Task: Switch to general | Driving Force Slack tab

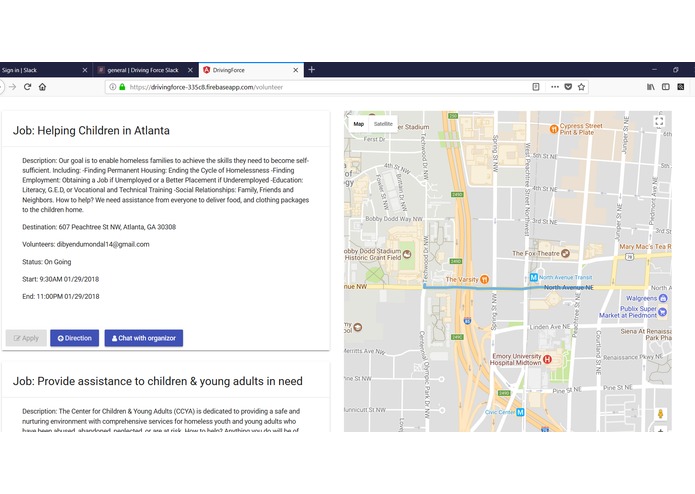Action: coord(145,70)
